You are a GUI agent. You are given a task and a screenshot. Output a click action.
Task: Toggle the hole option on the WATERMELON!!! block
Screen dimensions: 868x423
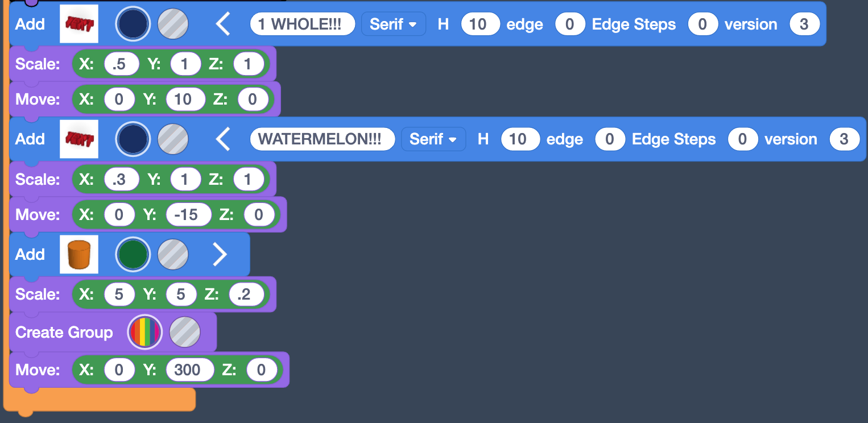click(173, 139)
